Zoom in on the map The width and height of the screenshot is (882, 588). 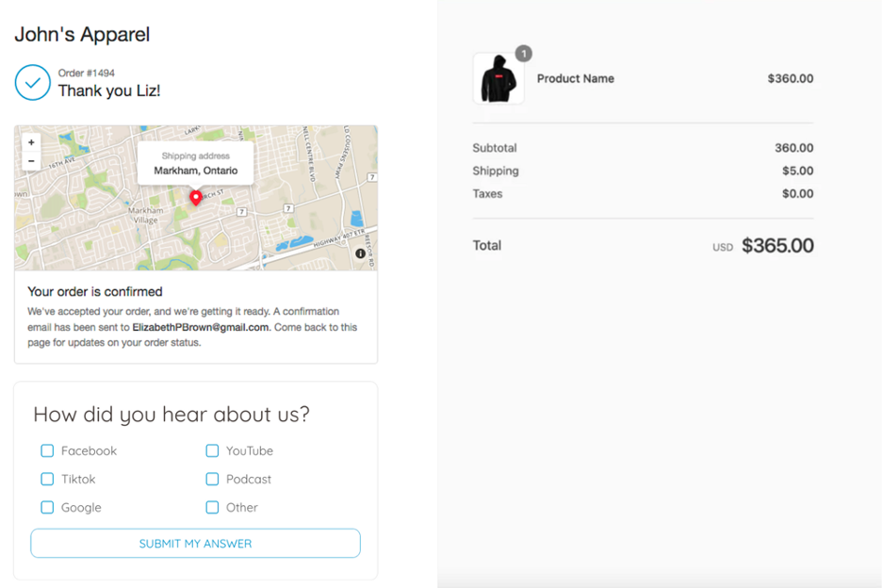[31, 142]
